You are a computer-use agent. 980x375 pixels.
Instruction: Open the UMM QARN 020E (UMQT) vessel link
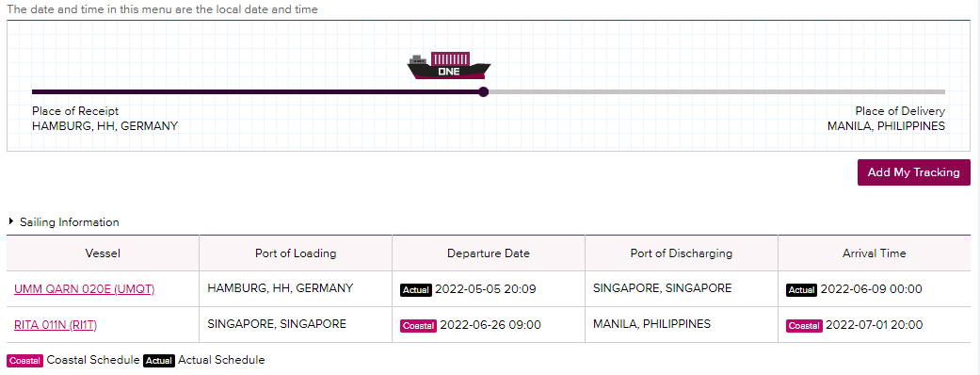(85, 288)
